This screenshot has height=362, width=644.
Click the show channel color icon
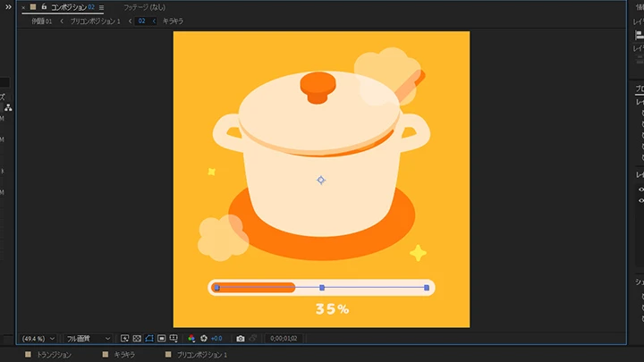[x=191, y=339]
